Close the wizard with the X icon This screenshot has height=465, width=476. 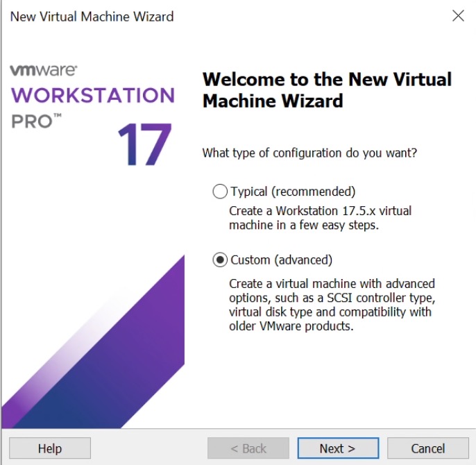click(458, 16)
